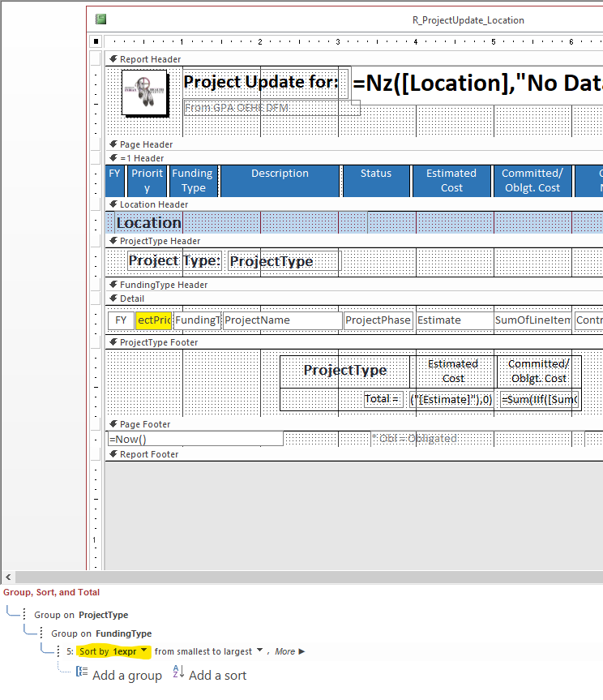Select the highlighted ectPric text box
The height and width of the screenshot is (700, 603).
tap(154, 320)
